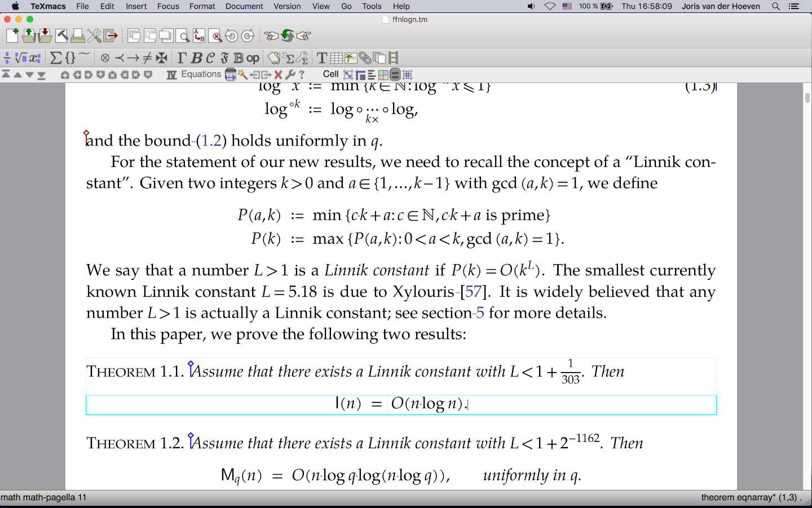Screen dimensions: 812x508
Task: Open the Insert menu
Action: pos(136,6)
